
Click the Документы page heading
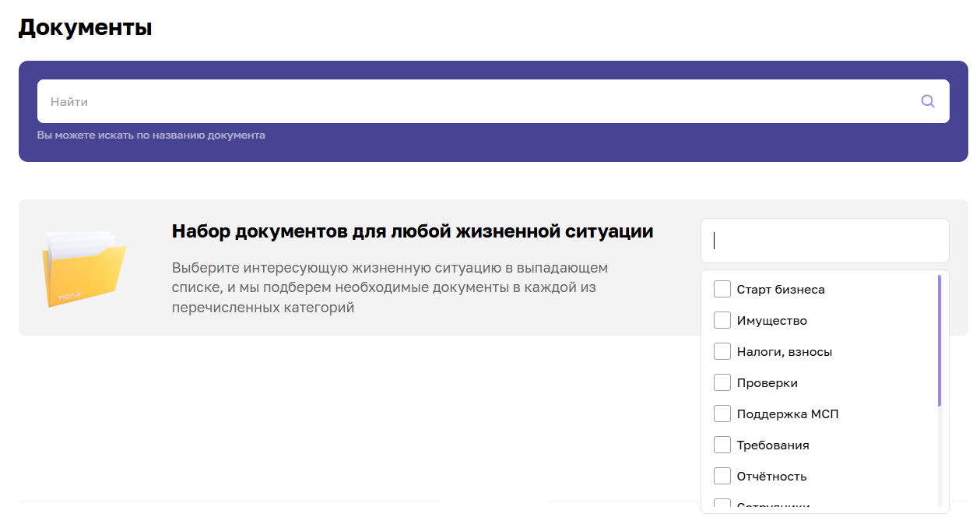coord(85,27)
